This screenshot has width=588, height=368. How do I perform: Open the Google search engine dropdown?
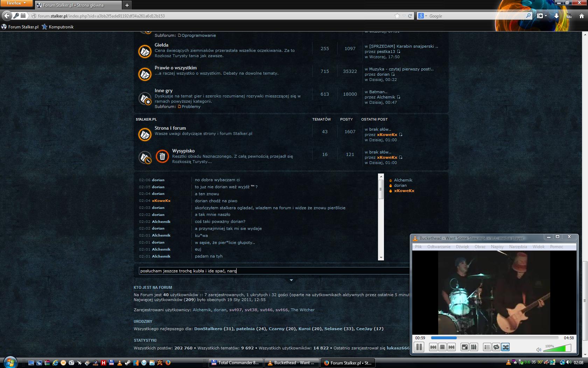click(x=422, y=16)
